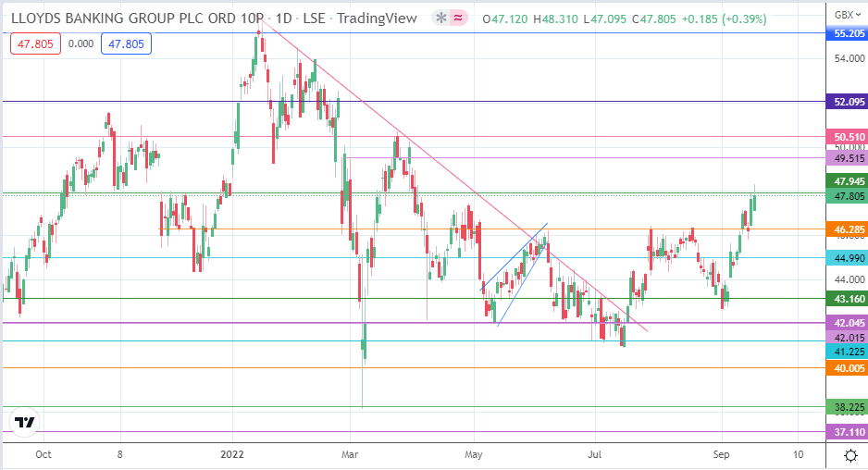Click the TradingView logo on the chart
The width and height of the screenshot is (868, 470).
pos(25,423)
